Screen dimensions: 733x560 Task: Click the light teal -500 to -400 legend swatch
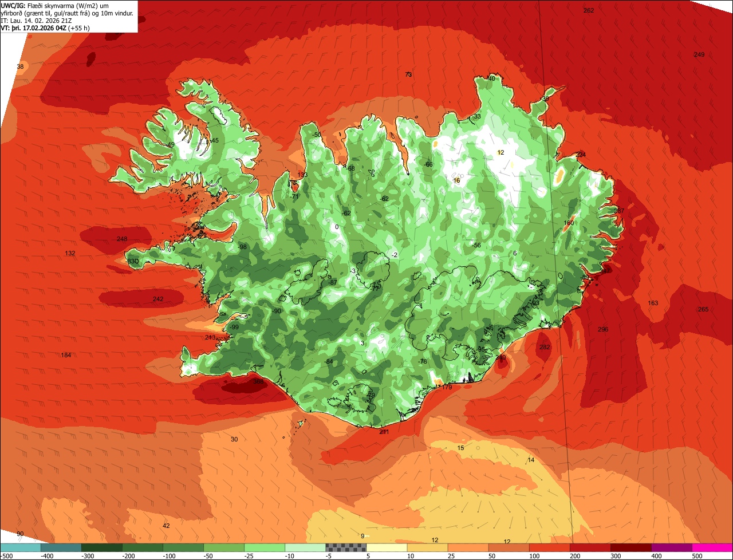(21, 547)
